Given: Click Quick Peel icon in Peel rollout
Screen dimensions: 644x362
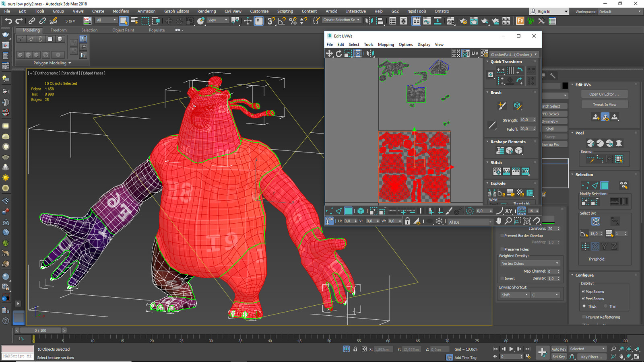Looking at the screenshot, I should [590, 143].
